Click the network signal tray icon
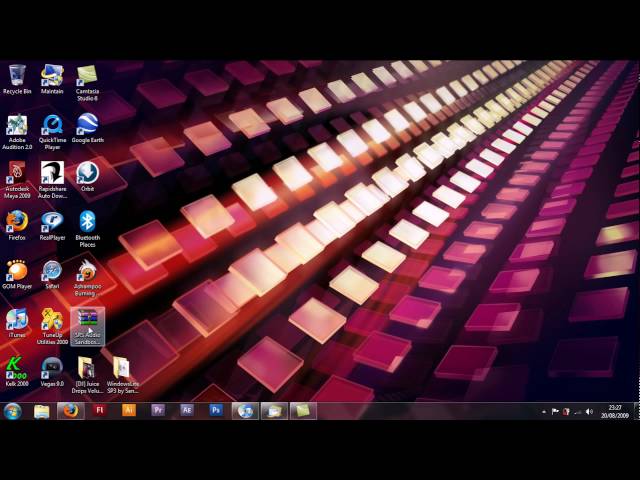 (578, 412)
